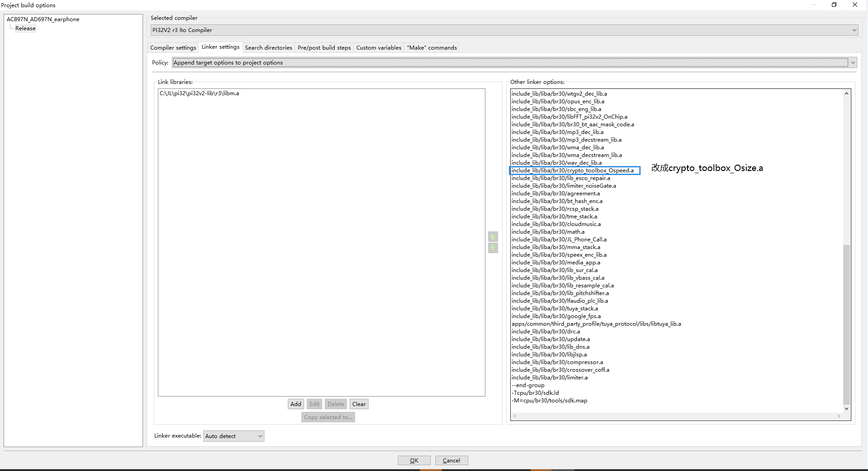Screen dimensions: 868x471
Task: Click the libtuya_lib.a line
Action: 596,324
